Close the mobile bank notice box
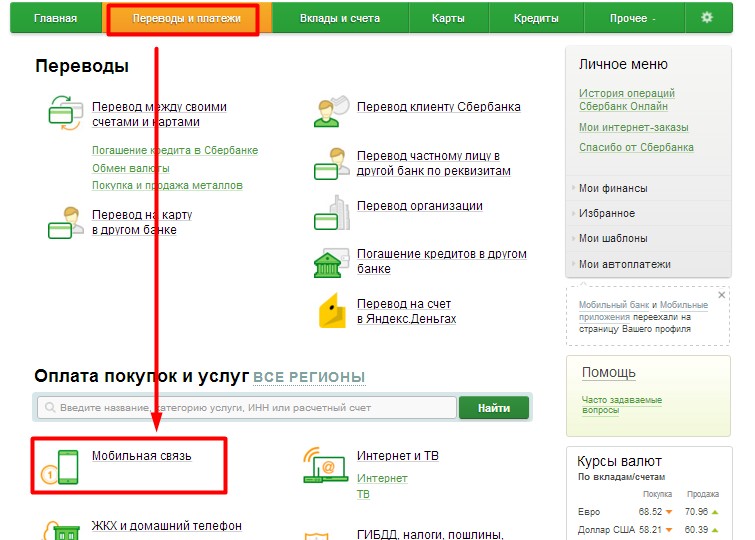Viewport: 755px width, 540px height. [x=721, y=295]
